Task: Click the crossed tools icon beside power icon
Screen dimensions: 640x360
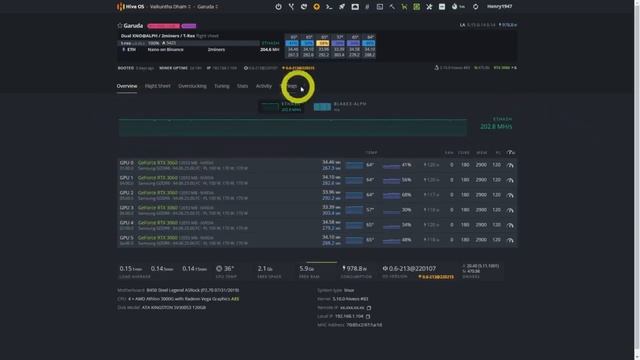Action: pyautogui.click(x=291, y=7)
